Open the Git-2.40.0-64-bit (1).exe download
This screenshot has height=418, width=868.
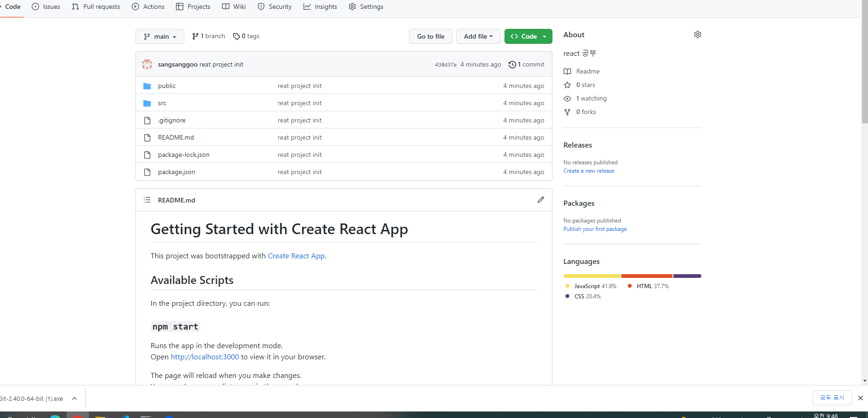pyautogui.click(x=31, y=398)
